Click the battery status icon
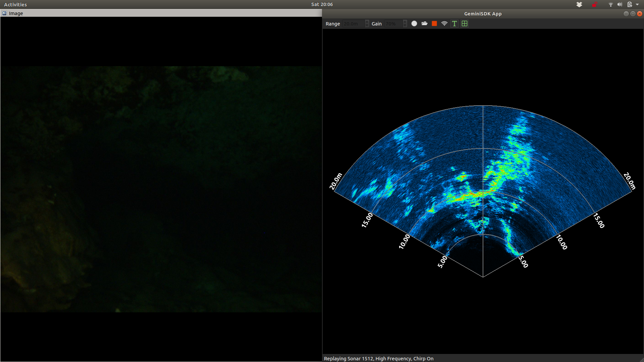The image size is (644, 362). tap(630, 4)
